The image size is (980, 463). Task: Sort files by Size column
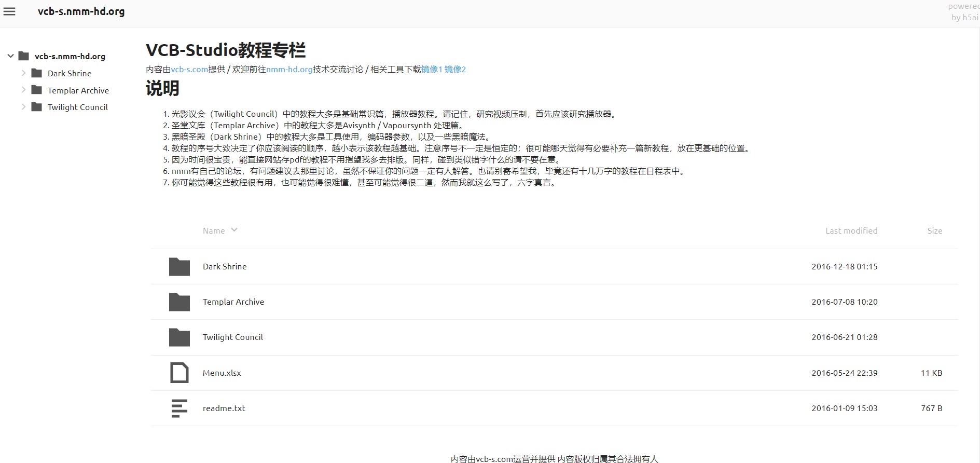(934, 231)
